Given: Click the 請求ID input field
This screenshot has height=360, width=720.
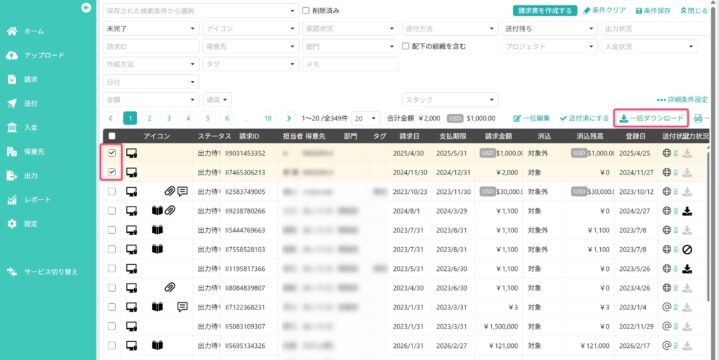Looking at the screenshot, I should (151, 46).
